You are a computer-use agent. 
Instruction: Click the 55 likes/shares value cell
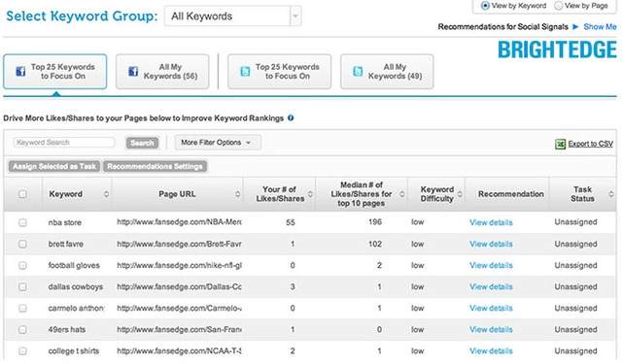tap(291, 222)
